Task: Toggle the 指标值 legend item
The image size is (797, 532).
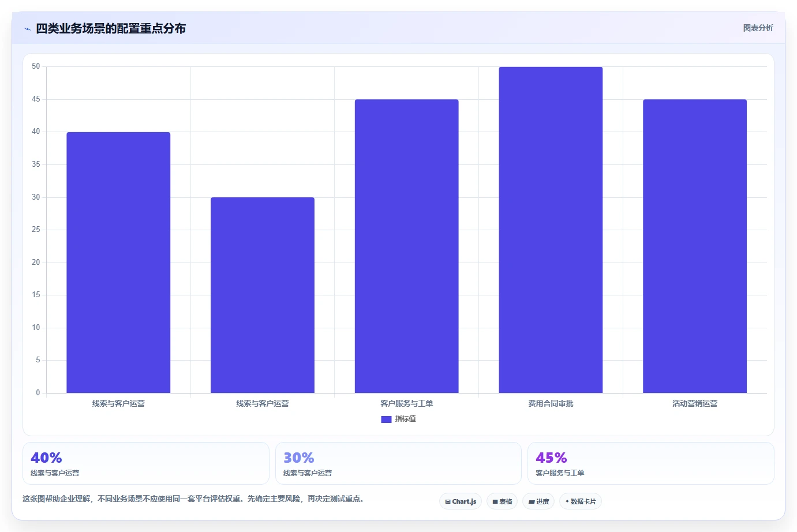Action: point(398,419)
